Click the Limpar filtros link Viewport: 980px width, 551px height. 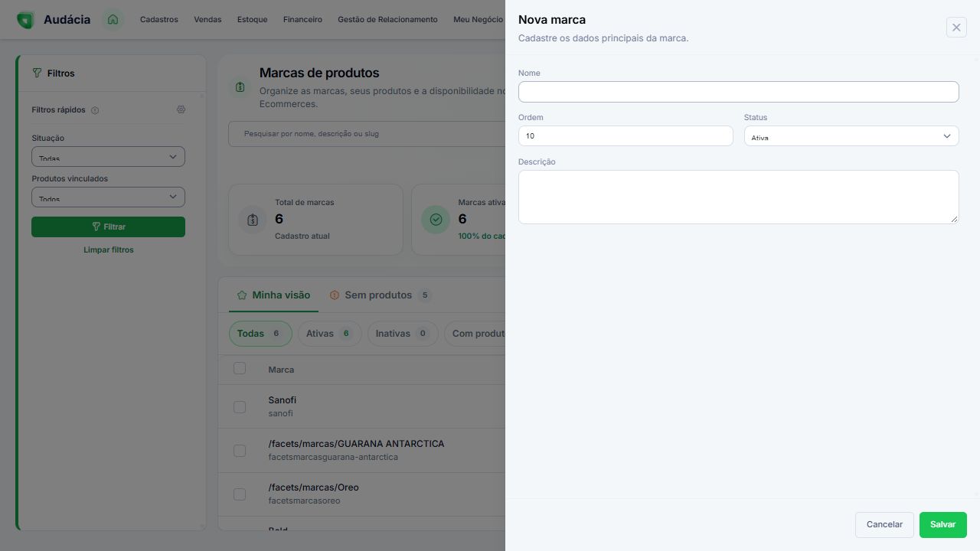(109, 250)
